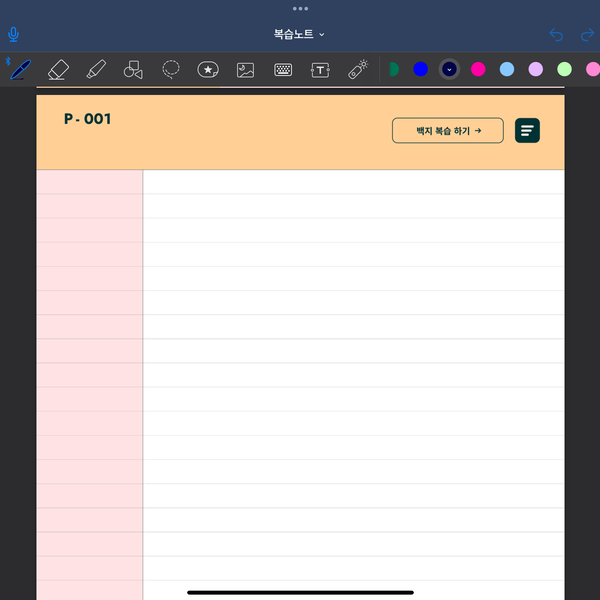This screenshot has height=600, width=600.
Task: Tap the microphone record icon
Action: pos(13,34)
